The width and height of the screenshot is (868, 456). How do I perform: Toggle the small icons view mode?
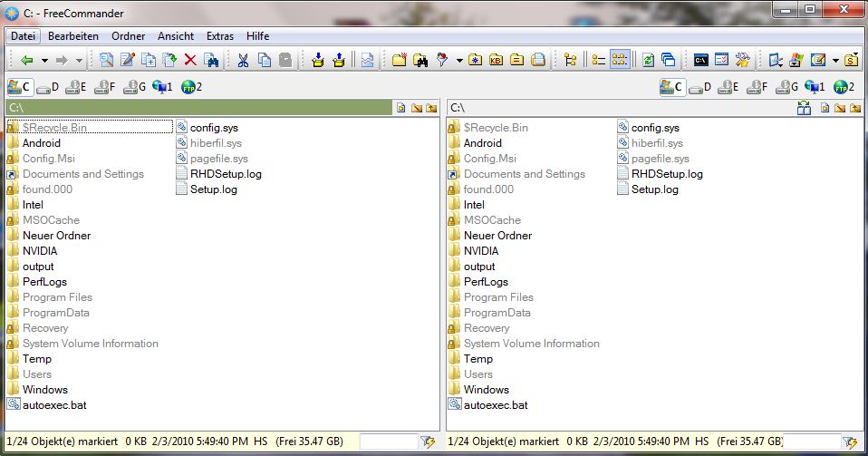point(620,60)
